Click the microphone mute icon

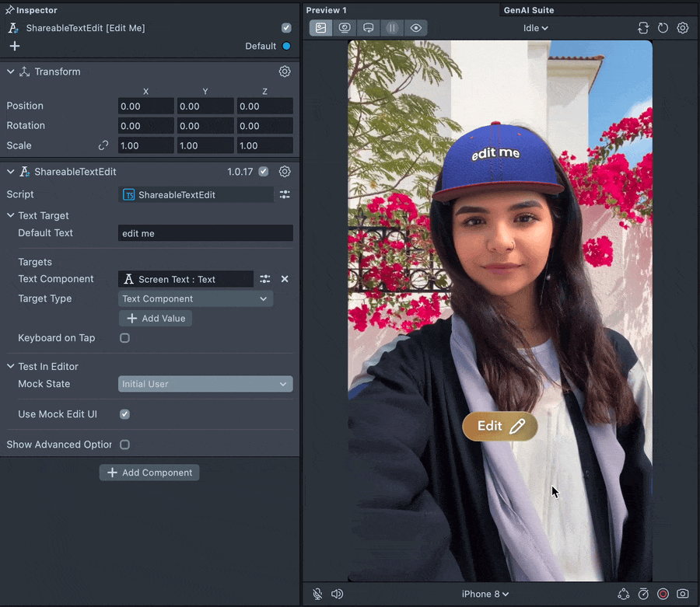pos(317,594)
